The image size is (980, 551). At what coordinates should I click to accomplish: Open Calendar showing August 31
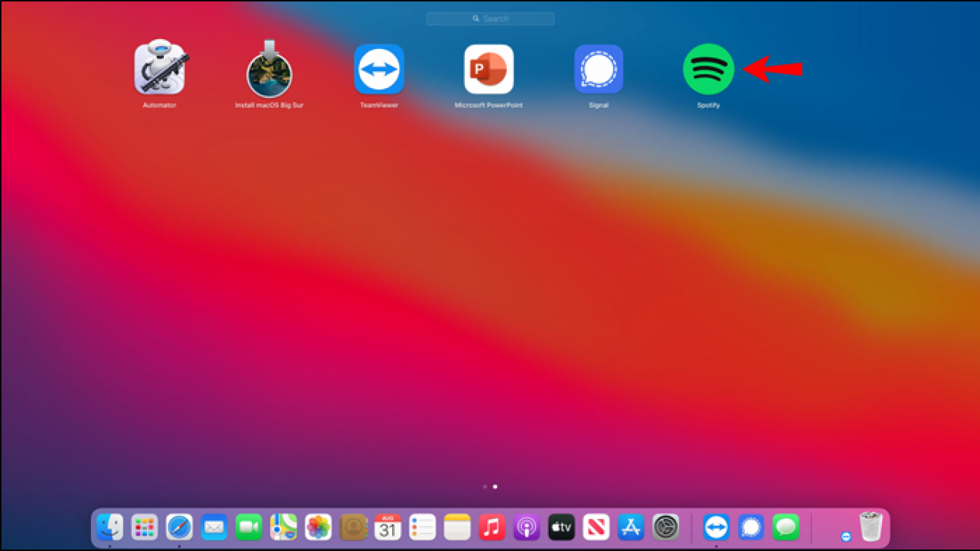pos(387,527)
